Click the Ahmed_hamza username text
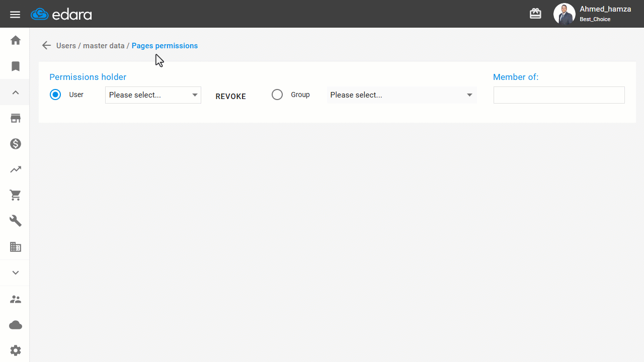Screen dimensions: 644x362 [605, 9]
